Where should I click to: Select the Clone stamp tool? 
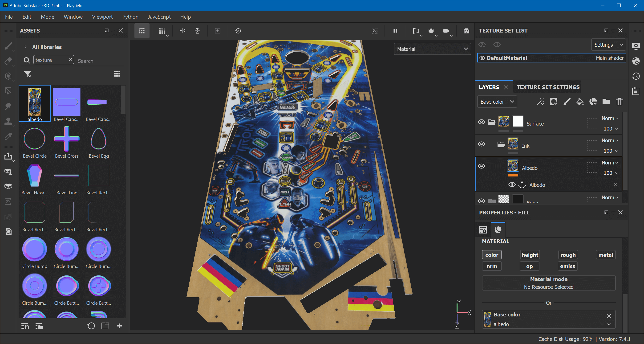(8, 121)
